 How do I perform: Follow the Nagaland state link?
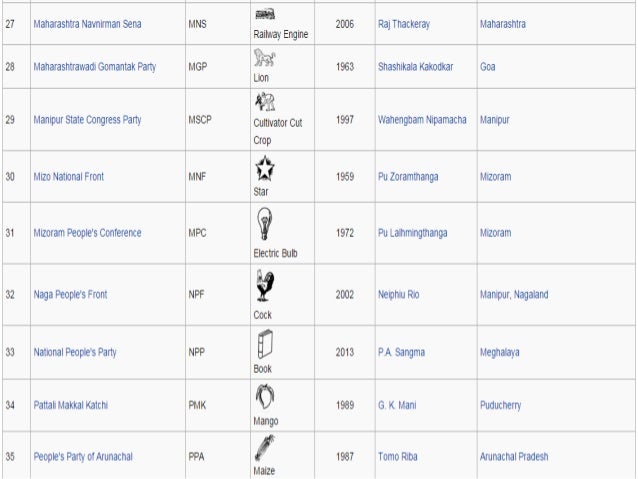531,295
